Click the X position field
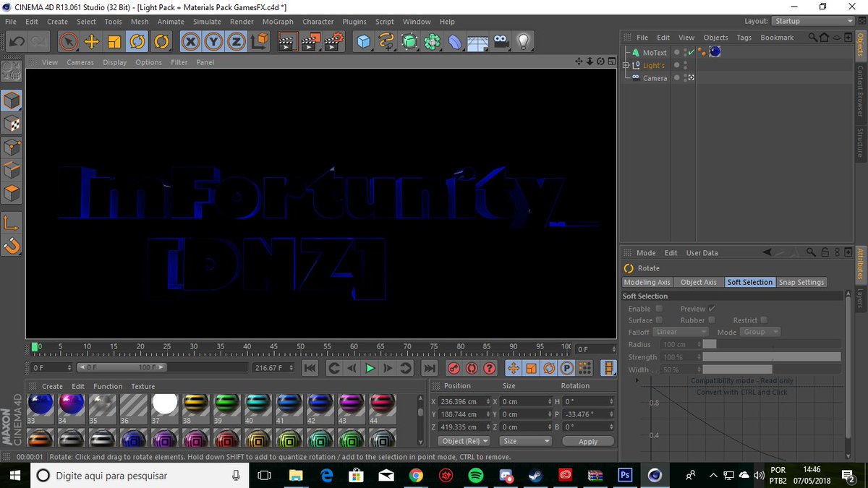Screen dimensions: 868x488 464,401
